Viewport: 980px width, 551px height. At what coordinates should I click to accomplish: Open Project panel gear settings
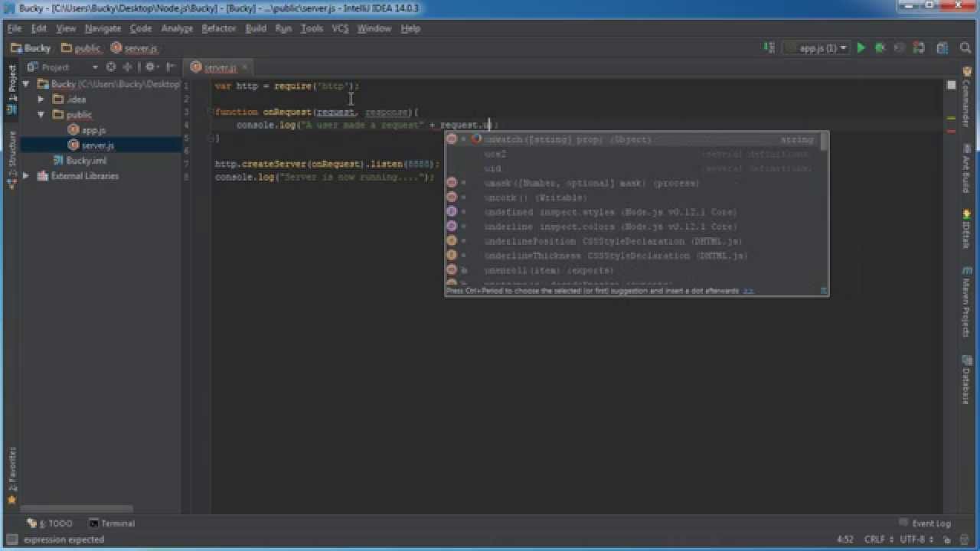tap(150, 67)
